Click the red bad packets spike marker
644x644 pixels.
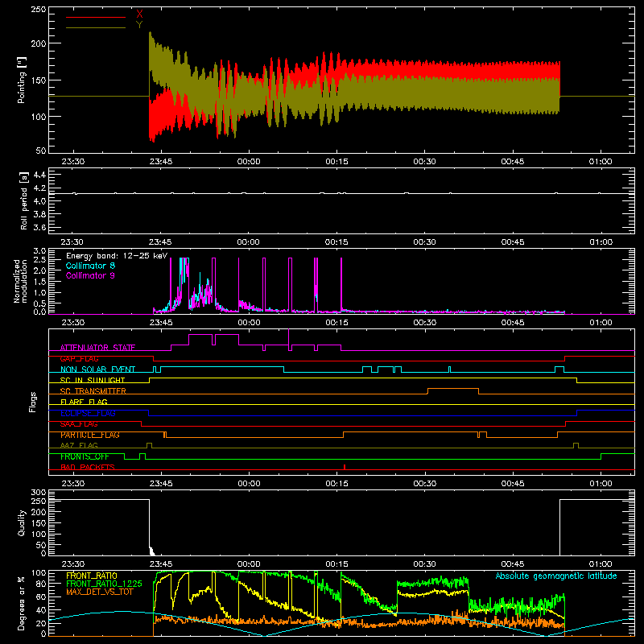[x=345, y=467]
